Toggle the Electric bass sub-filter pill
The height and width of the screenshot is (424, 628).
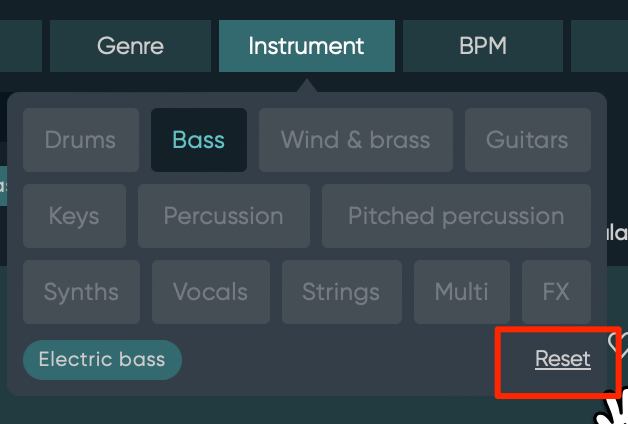point(103,360)
